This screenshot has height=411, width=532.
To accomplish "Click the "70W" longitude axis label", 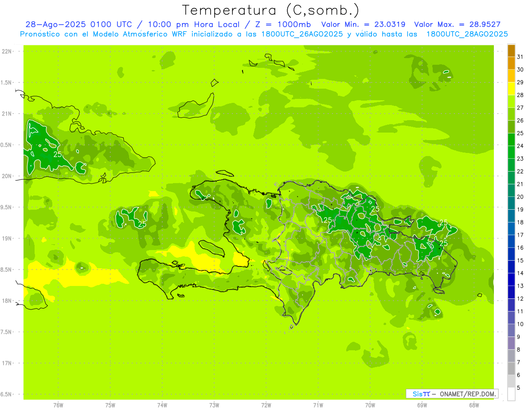I will coord(370,405).
